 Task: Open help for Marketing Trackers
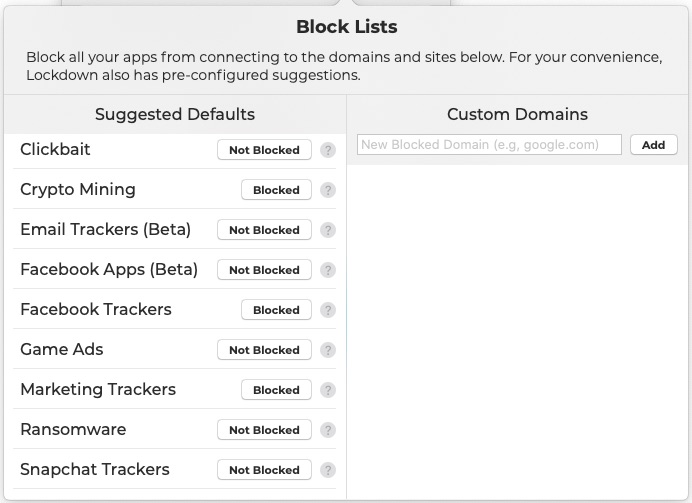[328, 390]
